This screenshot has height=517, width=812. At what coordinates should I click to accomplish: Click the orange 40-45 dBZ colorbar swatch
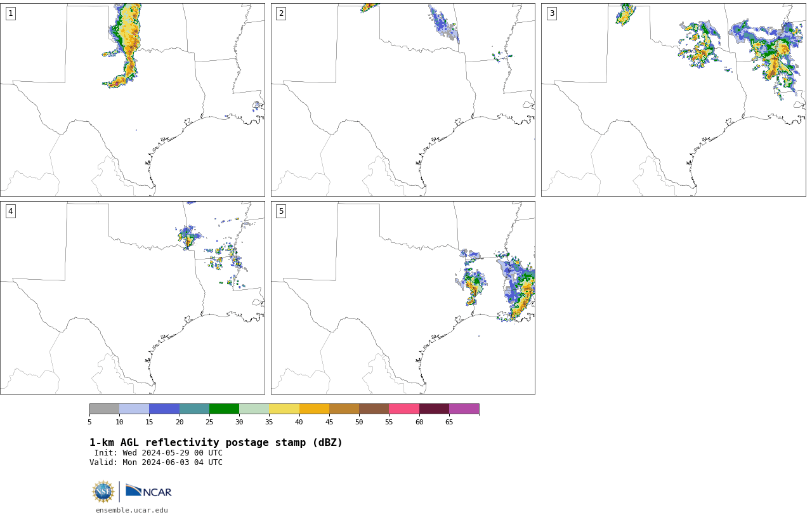click(x=314, y=409)
